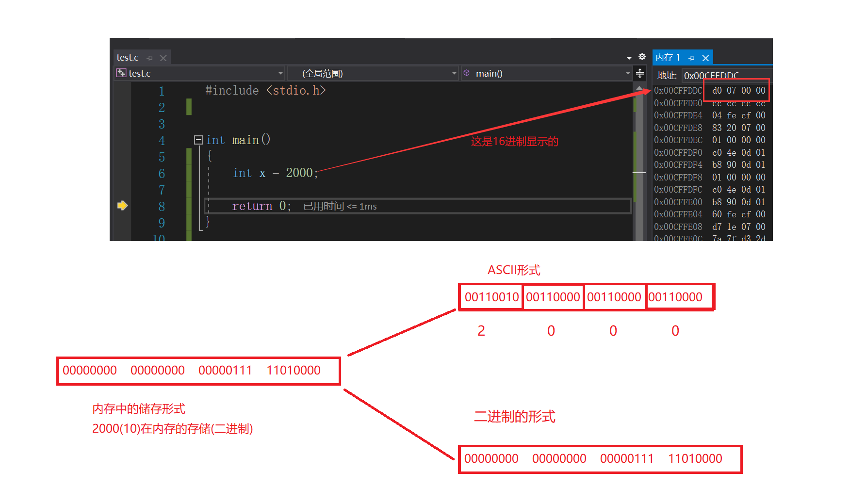
Task: Pin the 内存 1 memory panel
Action: click(692, 58)
